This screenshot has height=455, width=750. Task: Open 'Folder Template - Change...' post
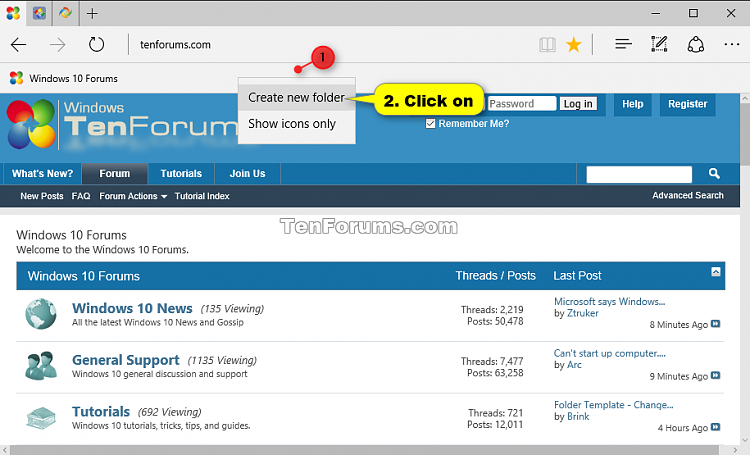point(614,405)
